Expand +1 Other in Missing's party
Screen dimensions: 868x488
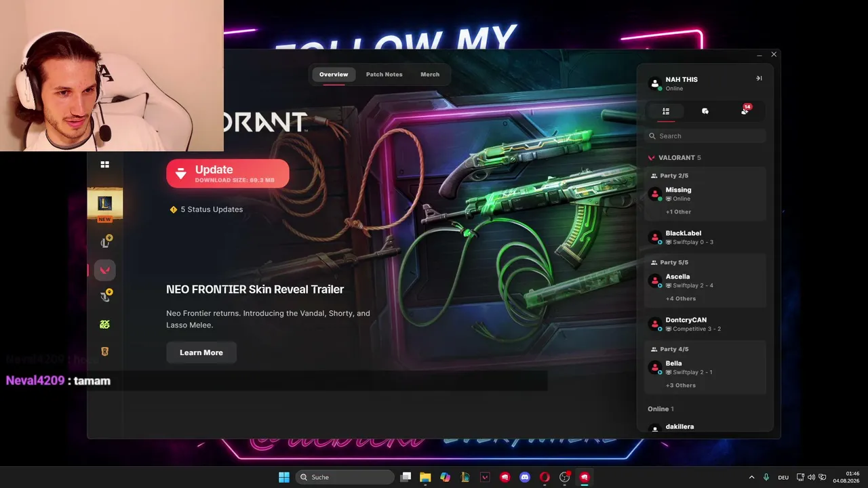[678, 211]
